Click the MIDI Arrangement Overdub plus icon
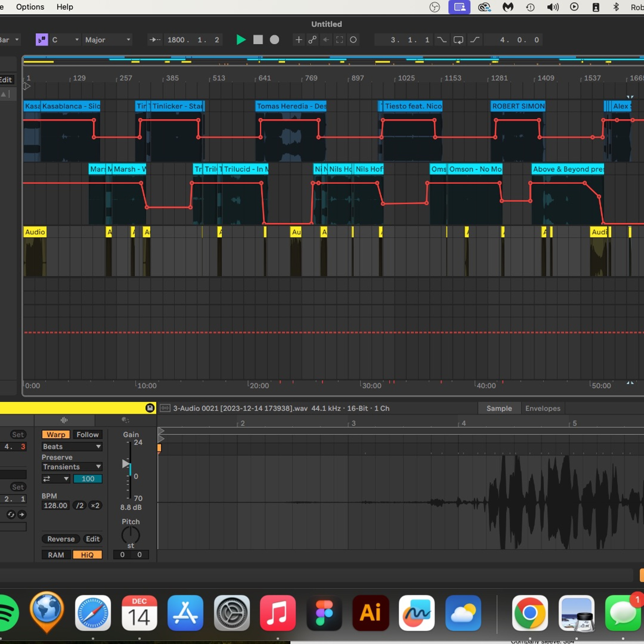This screenshot has width=644, height=644. [299, 40]
